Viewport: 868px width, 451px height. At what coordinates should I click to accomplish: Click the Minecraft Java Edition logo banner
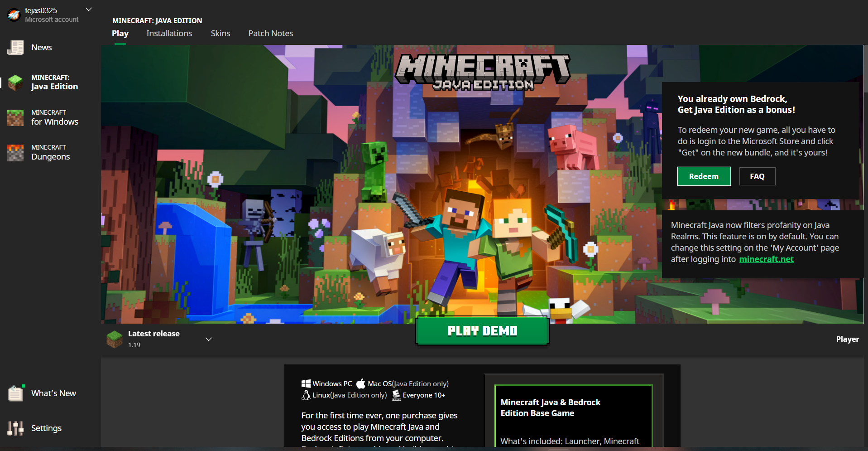pos(483,73)
